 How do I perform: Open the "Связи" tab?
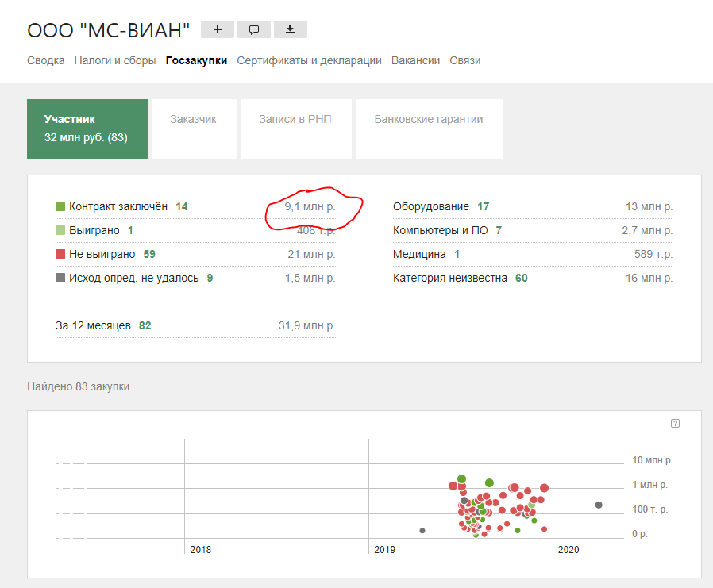[464, 60]
